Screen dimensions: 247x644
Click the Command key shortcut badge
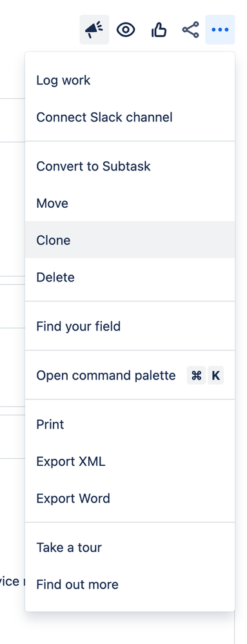pyautogui.click(x=196, y=375)
